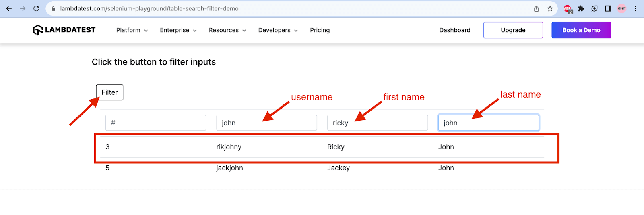This screenshot has width=644, height=215.
Task: Open the extensions puzzle icon
Action: [581, 8]
